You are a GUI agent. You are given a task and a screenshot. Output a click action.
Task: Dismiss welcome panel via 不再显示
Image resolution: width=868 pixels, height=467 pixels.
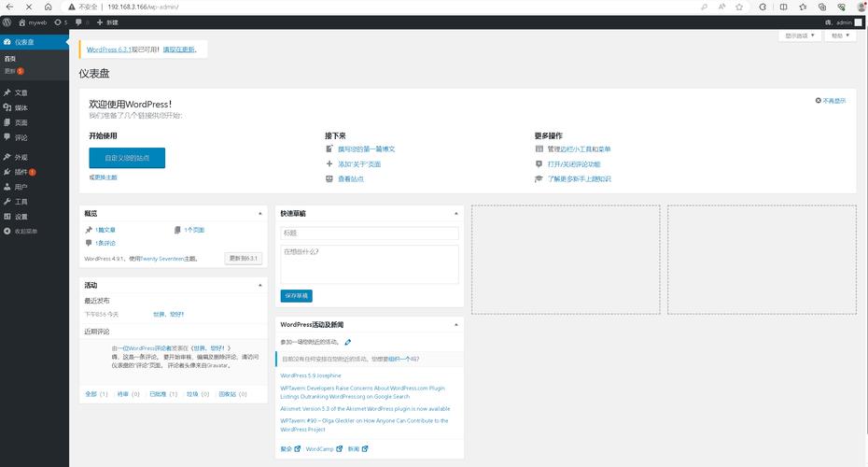831,101
